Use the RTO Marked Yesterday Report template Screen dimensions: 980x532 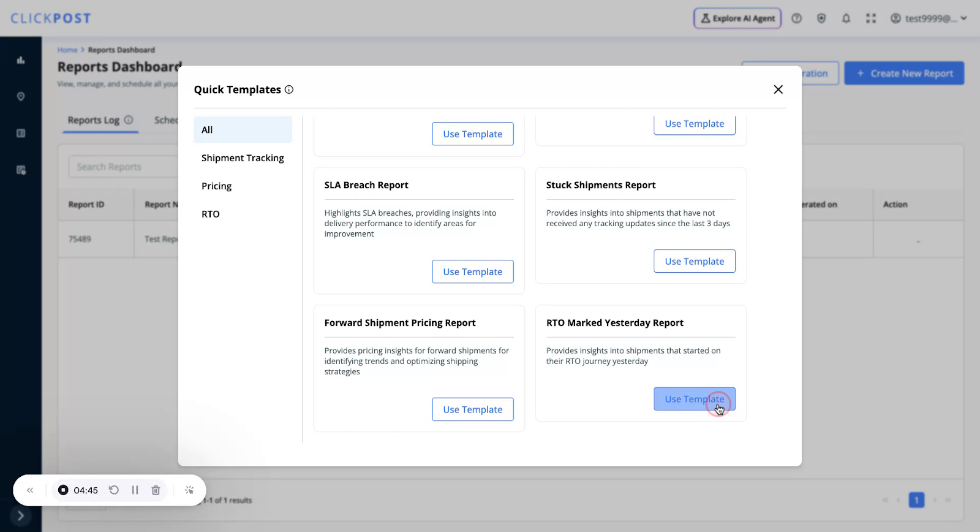pyautogui.click(x=695, y=399)
